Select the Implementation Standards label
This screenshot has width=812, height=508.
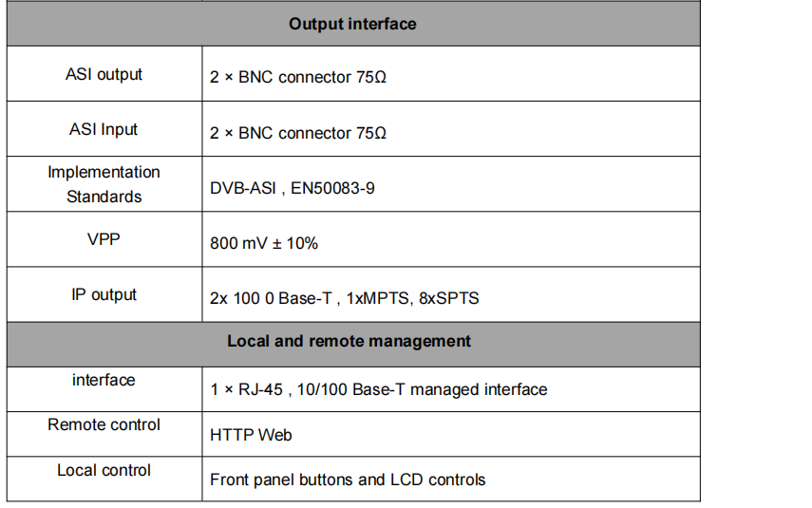click(104, 184)
